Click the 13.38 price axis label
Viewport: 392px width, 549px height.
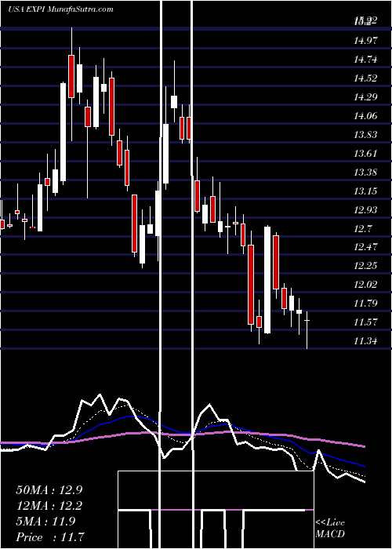point(366,173)
